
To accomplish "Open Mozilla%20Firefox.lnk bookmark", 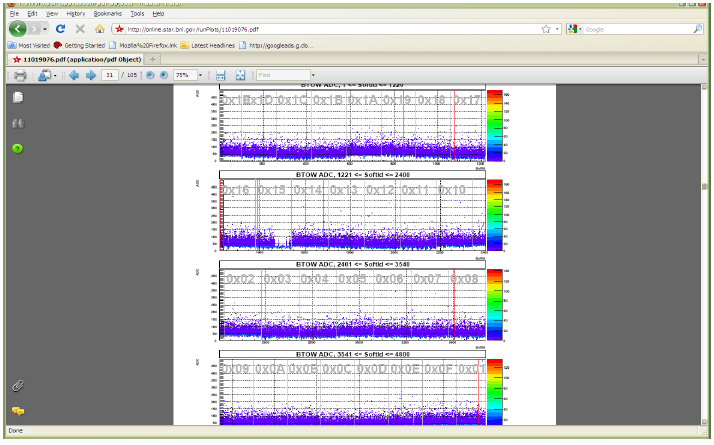I will (x=143, y=46).
